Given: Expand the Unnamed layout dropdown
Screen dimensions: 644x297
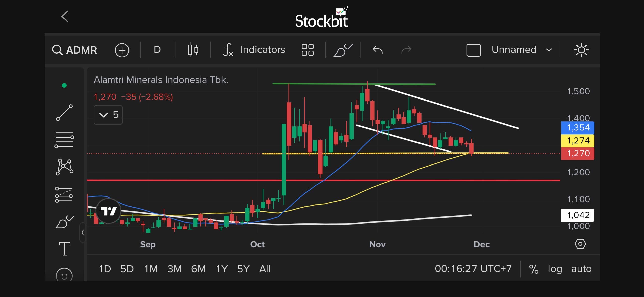Looking at the screenshot, I should pyautogui.click(x=549, y=50).
